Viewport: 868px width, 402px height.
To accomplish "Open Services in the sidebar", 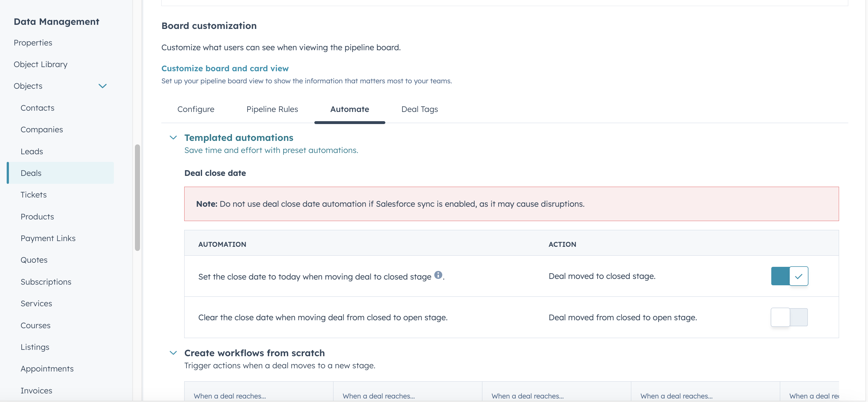I will point(36,303).
